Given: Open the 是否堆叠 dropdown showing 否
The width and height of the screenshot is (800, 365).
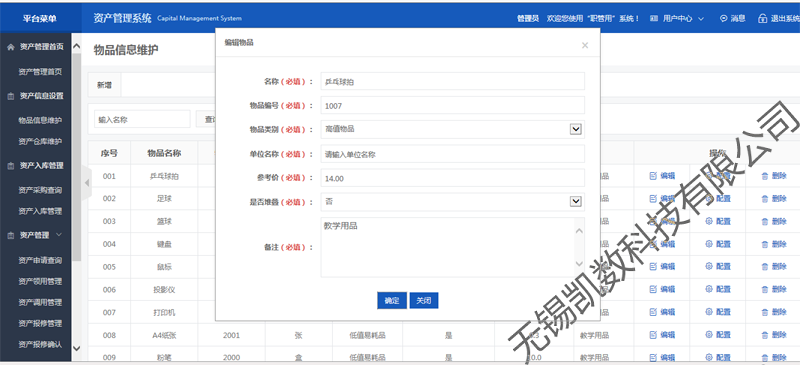Looking at the screenshot, I should [x=576, y=202].
